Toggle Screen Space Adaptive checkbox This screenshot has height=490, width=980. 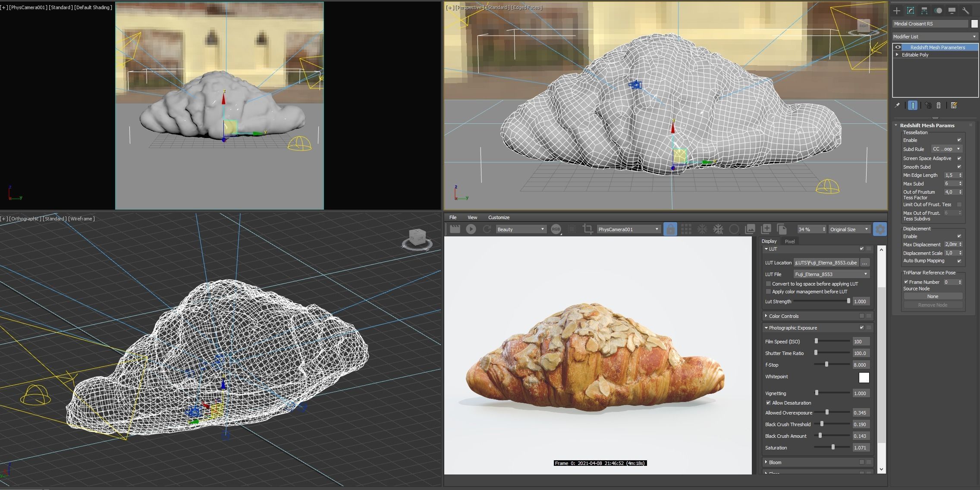point(959,158)
